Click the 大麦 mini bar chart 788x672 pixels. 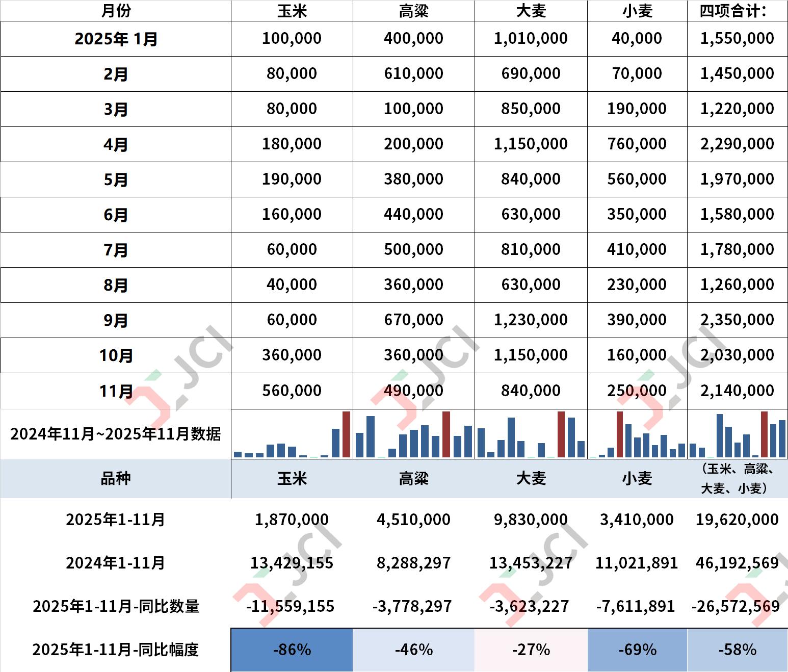[531, 434]
